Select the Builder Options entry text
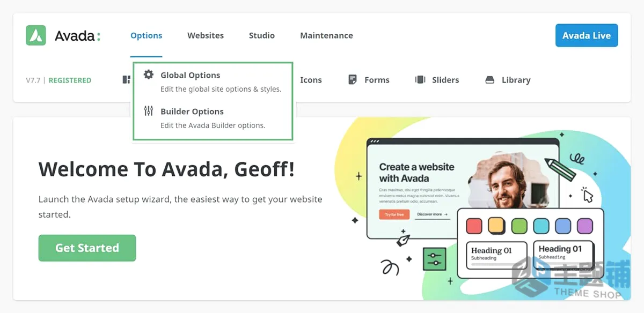The height and width of the screenshot is (313, 644). [x=192, y=111]
